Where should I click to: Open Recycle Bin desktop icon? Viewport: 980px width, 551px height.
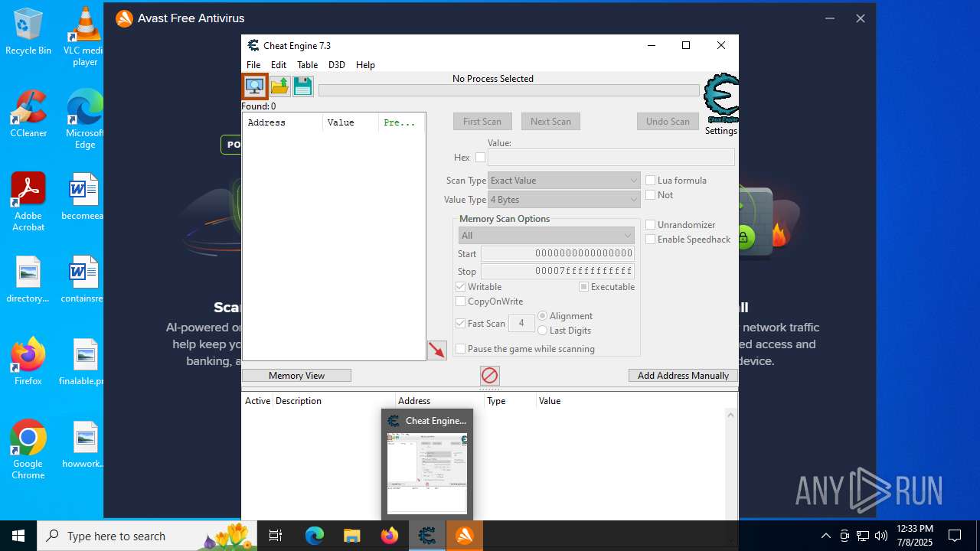tap(28, 32)
